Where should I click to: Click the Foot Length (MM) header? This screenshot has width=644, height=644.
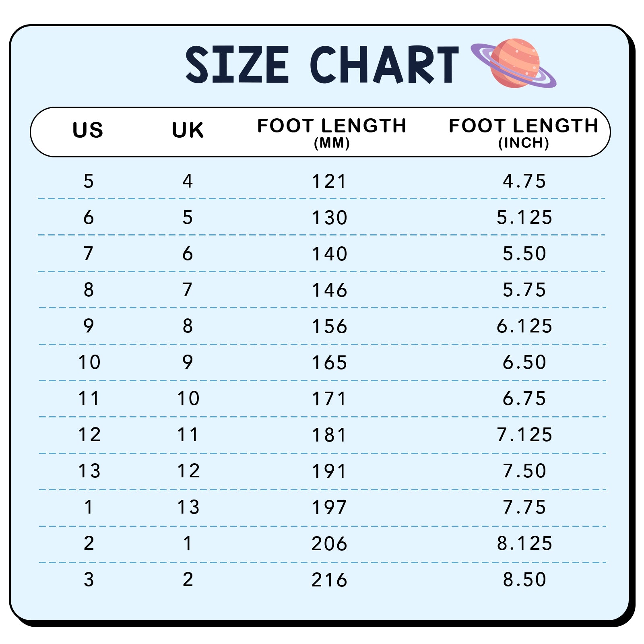(x=332, y=132)
